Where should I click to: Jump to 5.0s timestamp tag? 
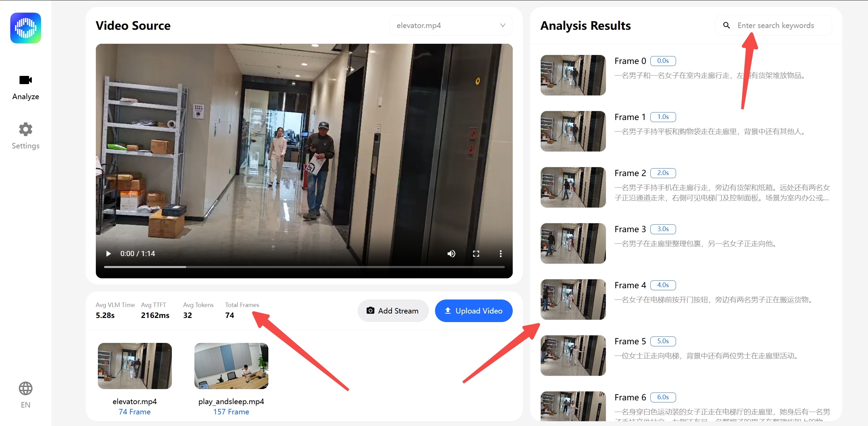pyautogui.click(x=663, y=341)
